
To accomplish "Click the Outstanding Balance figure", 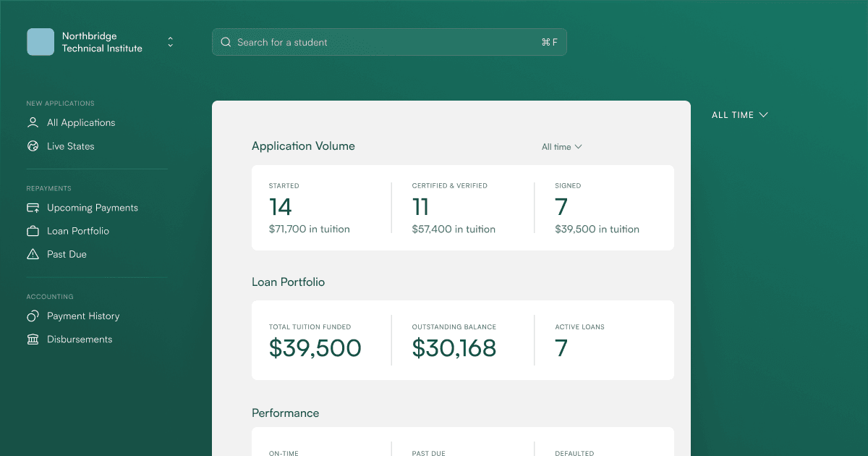I will pyautogui.click(x=454, y=348).
